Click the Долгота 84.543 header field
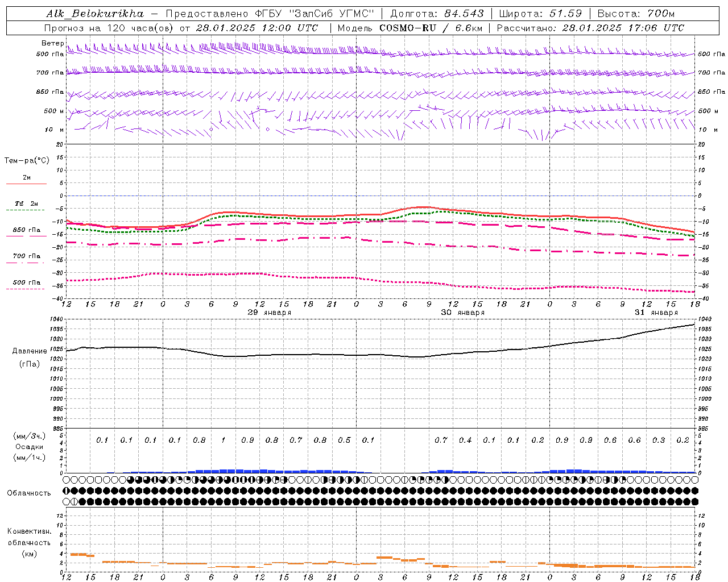Screen dimensions: 728x582 pos(437,14)
